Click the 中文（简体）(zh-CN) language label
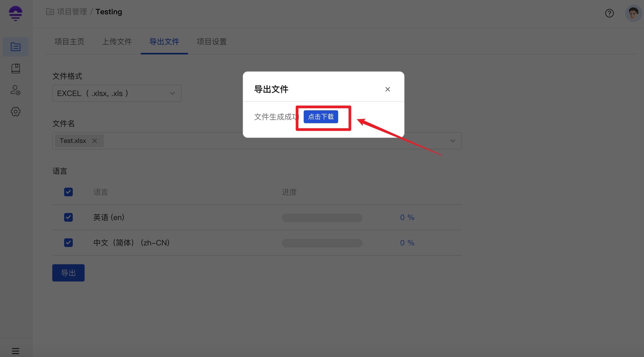Image resolution: width=644 pixels, height=357 pixels. tap(131, 243)
